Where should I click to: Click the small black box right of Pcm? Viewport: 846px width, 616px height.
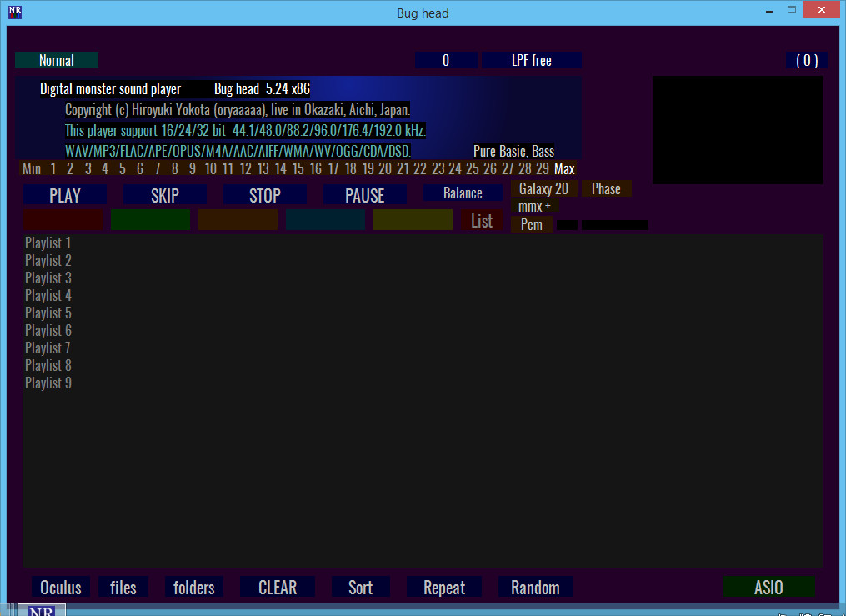coord(567,225)
